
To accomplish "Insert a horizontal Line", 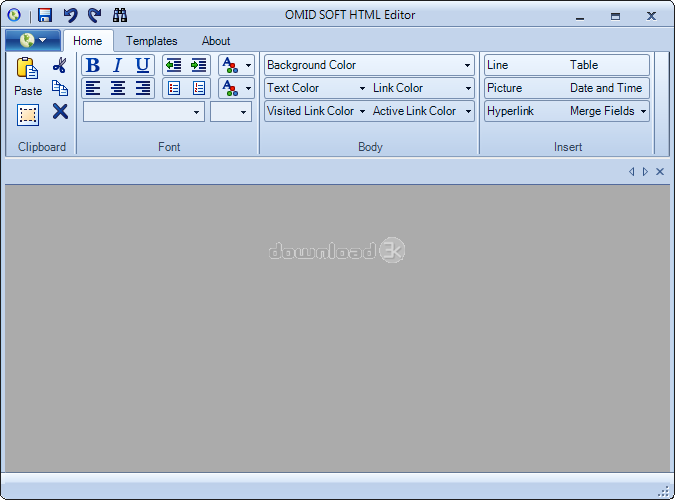I will (498, 65).
